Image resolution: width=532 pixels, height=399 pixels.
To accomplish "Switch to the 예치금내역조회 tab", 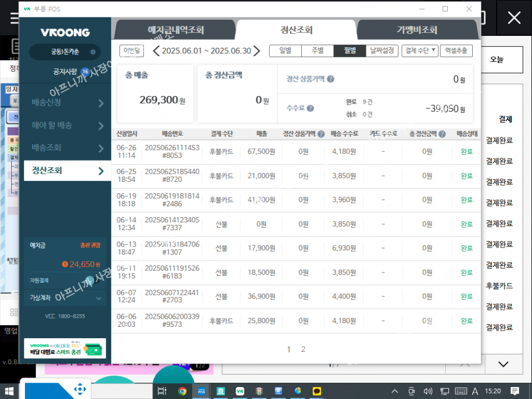I will 176,30.
